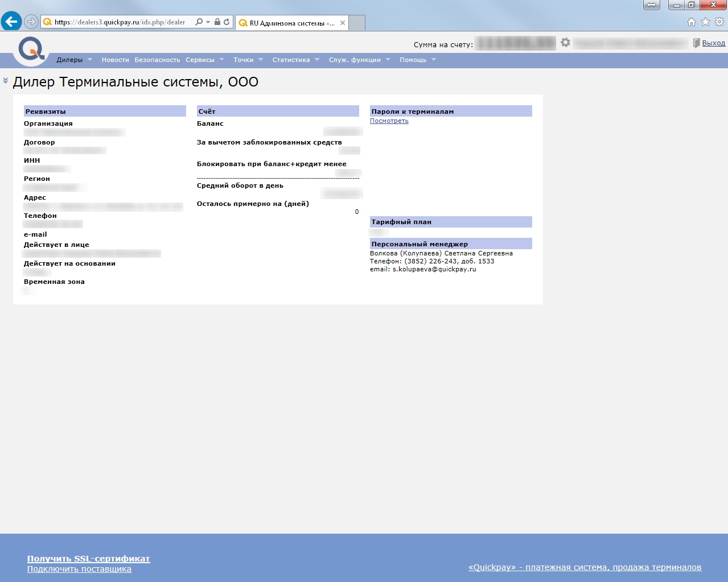Screen dimensions: 728x582
Task: Open the Новости menu item
Action: [x=115, y=60]
